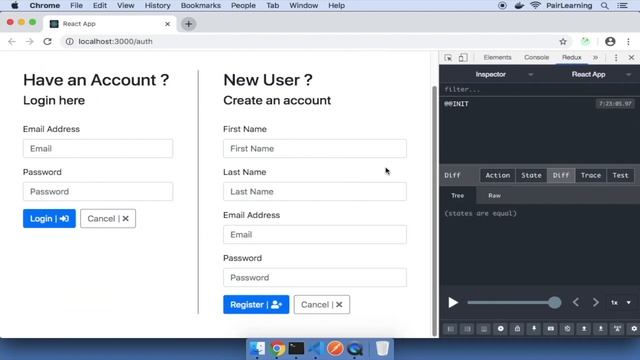
Task: Cancel the login form
Action: click(x=108, y=219)
